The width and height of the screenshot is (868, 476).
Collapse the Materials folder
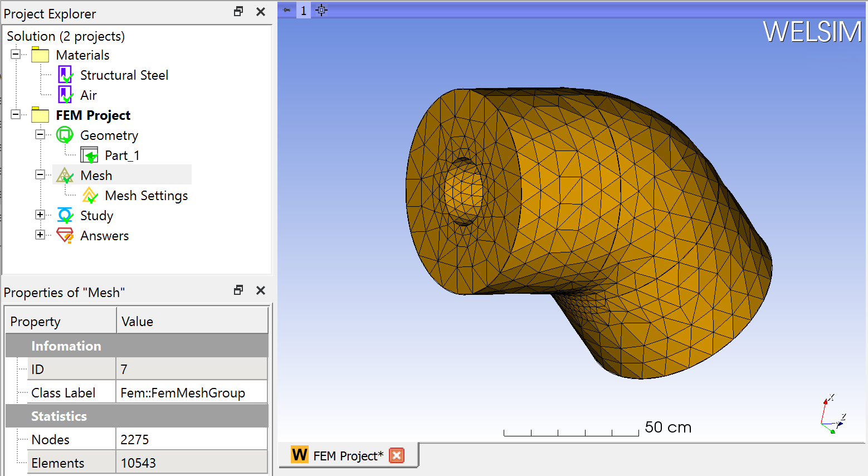16,54
